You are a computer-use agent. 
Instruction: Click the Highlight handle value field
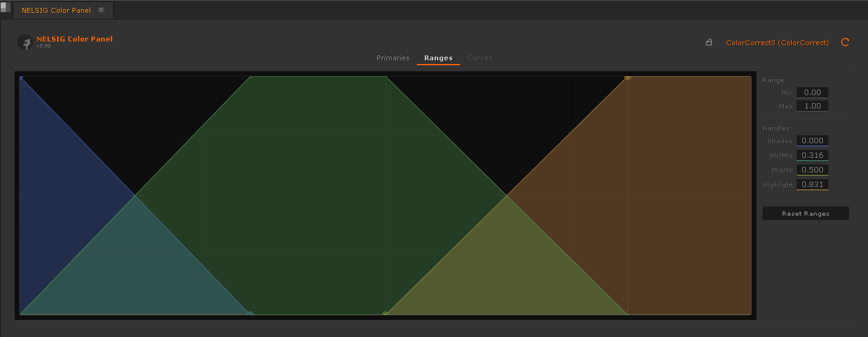(x=813, y=185)
